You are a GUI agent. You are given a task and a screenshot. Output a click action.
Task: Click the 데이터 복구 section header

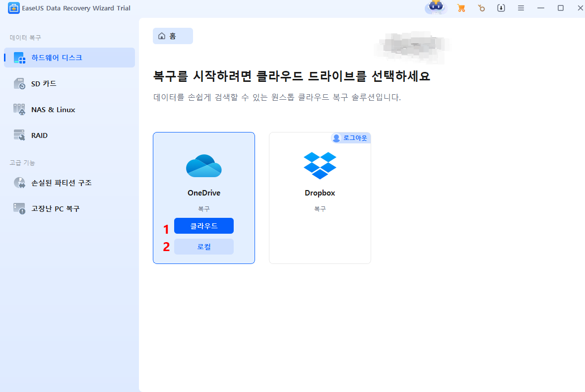pos(25,38)
